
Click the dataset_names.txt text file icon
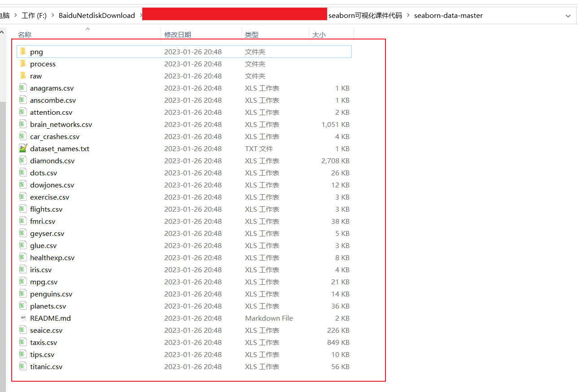point(23,148)
